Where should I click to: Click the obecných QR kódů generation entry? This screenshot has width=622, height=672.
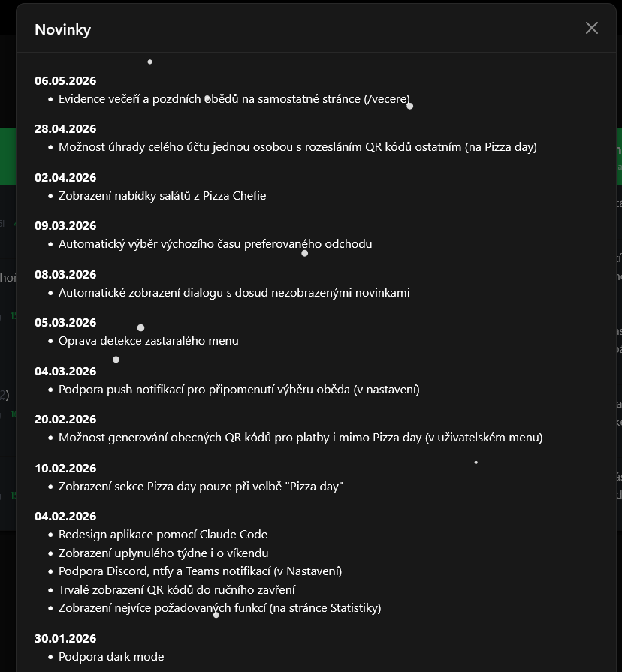coord(300,438)
